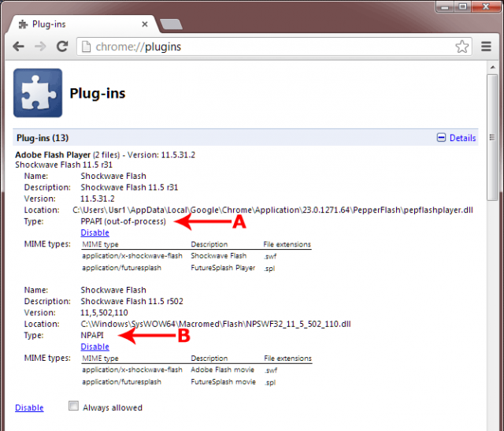This screenshot has height=431, width=504.
Task: Disable the NPAPI Shockwave Flash plugin
Action: coord(94,346)
